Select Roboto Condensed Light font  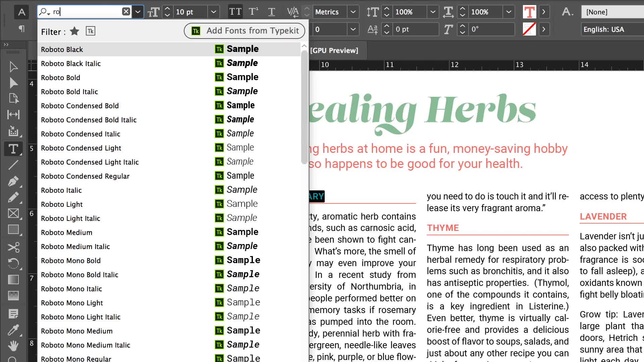(169, 148)
